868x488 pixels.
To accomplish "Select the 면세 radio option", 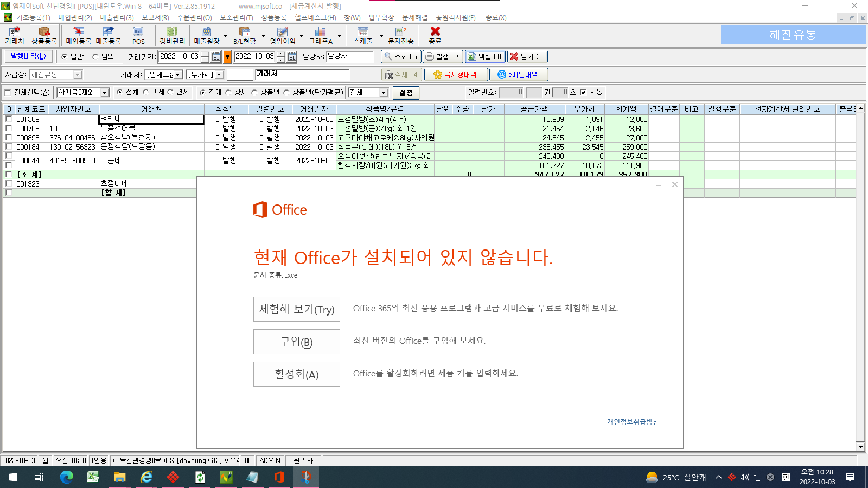I will (170, 92).
